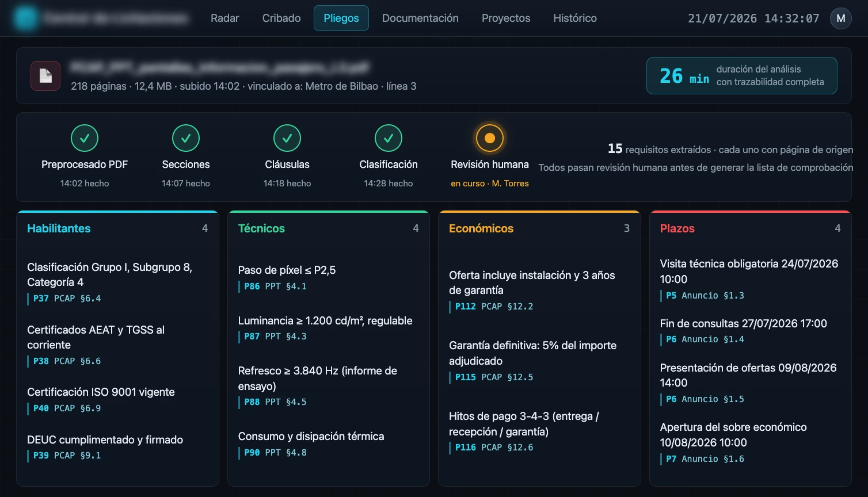This screenshot has width=868, height=497.
Task: Click the Cláusulas step checkmark circle
Action: [x=287, y=138]
